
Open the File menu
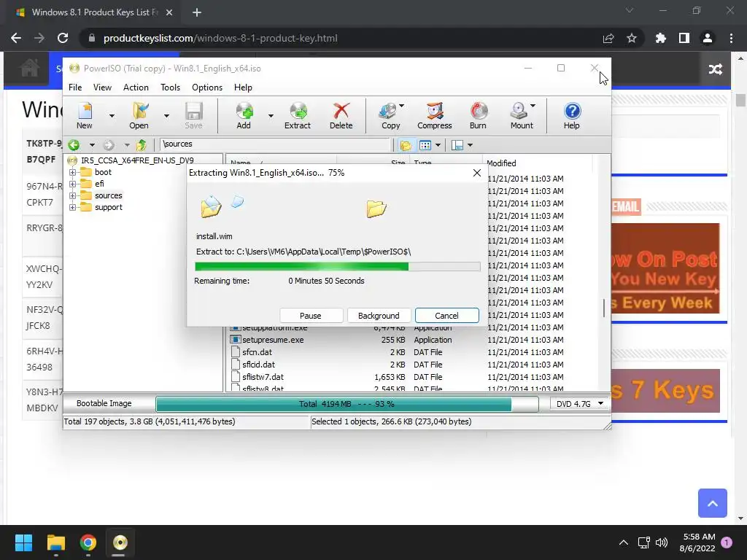click(75, 87)
